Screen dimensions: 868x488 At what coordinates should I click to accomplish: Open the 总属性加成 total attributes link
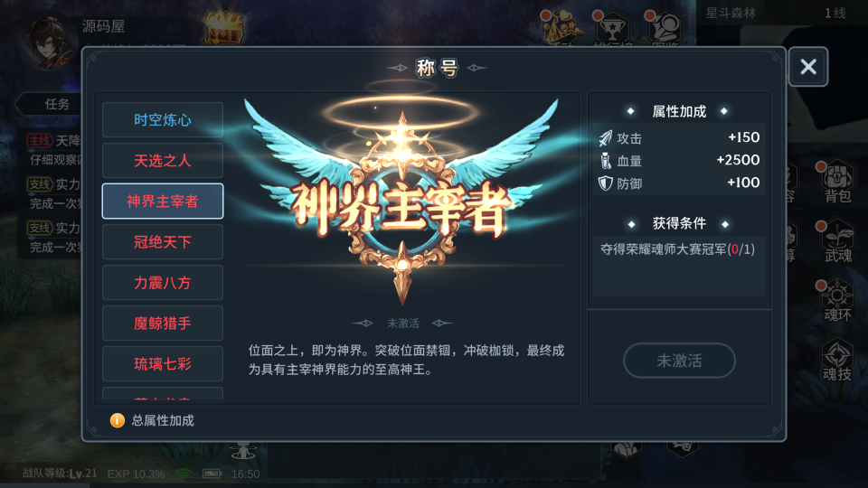point(163,420)
